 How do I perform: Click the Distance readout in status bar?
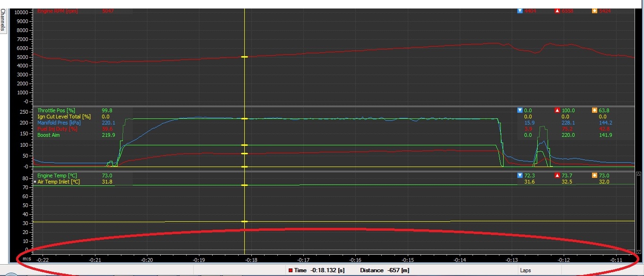pos(385,270)
